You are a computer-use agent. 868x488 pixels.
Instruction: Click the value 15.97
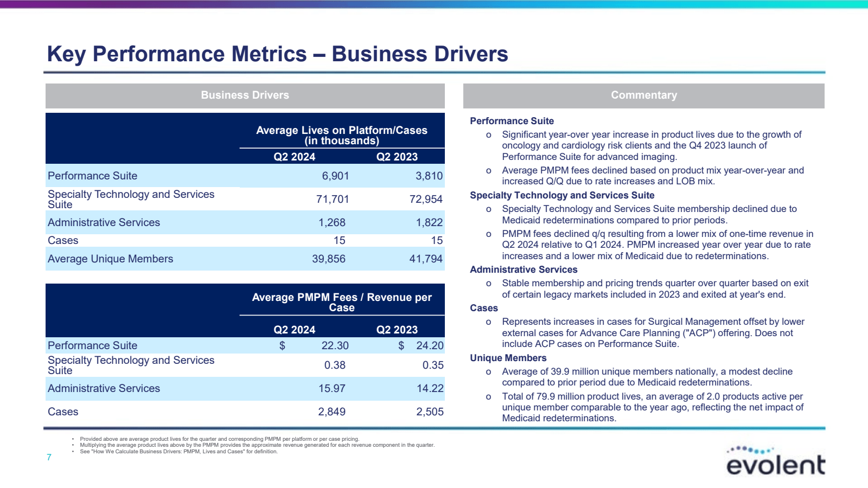point(332,388)
